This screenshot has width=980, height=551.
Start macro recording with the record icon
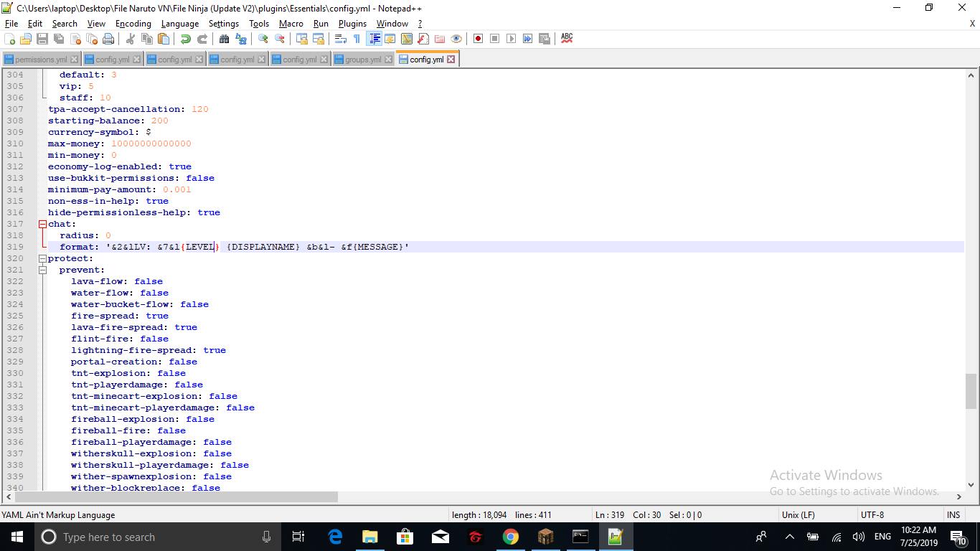[x=478, y=39]
